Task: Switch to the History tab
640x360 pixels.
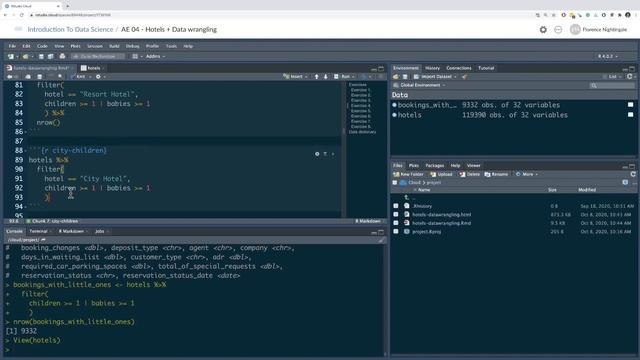Action: pos(432,68)
